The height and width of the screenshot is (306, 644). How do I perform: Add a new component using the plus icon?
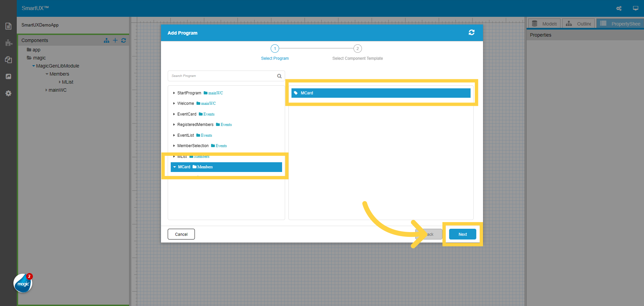[x=115, y=40]
